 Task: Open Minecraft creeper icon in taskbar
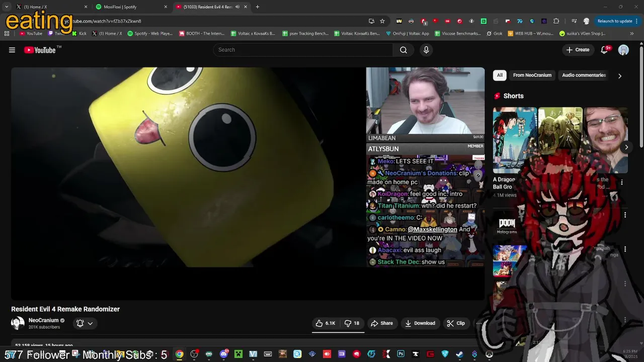click(238, 354)
